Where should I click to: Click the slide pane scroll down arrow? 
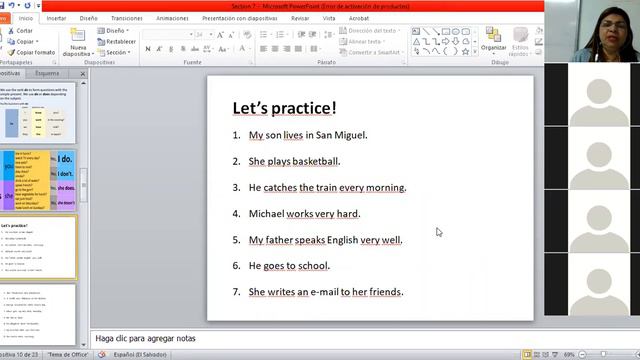tap(84, 345)
